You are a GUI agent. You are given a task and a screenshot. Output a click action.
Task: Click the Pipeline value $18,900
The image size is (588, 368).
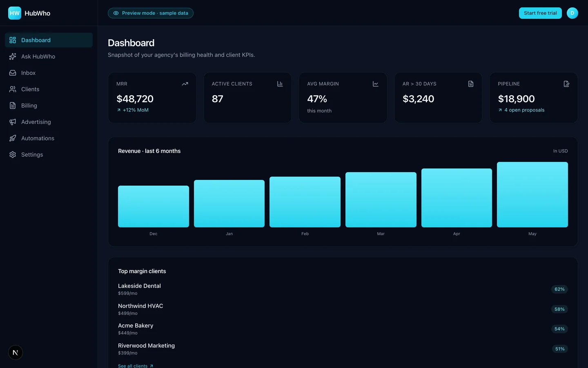coord(517,99)
